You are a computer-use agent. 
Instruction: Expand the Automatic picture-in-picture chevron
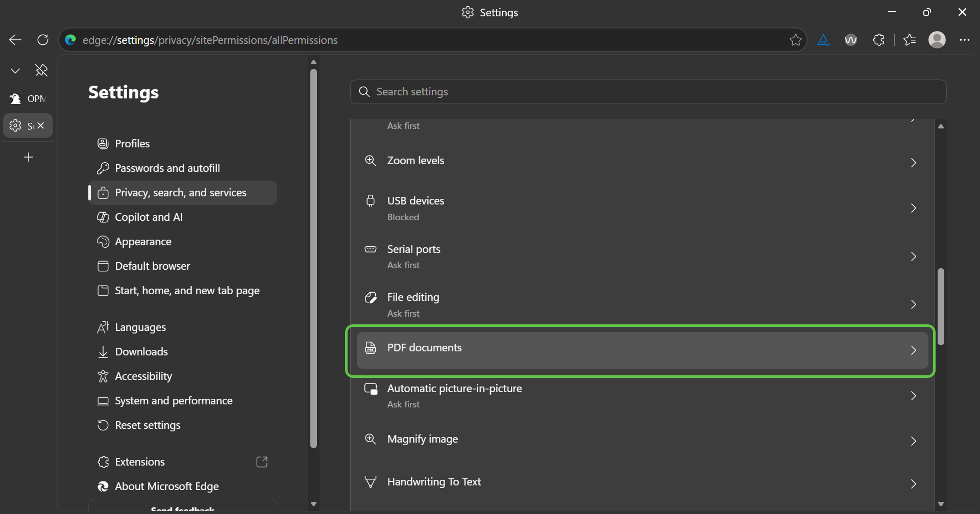pos(914,396)
